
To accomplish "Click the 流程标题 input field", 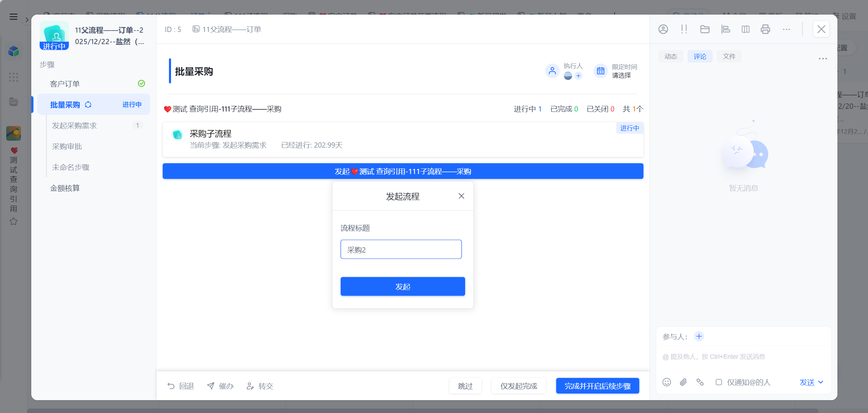I will click(x=401, y=249).
